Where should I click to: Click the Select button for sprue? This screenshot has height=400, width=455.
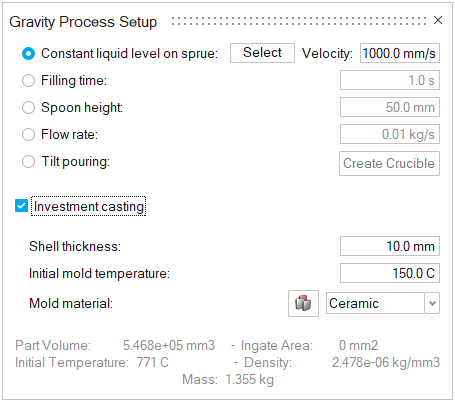(x=262, y=53)
